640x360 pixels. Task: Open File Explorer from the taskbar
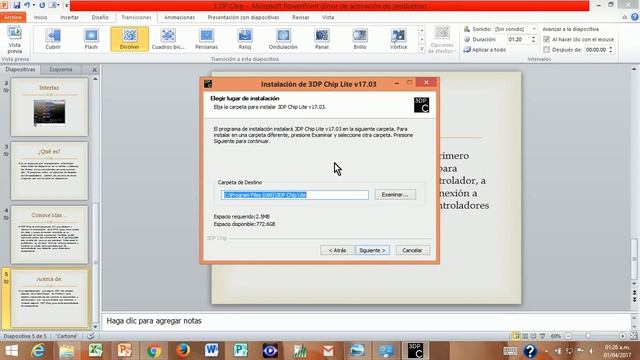(x=67, y=351)
